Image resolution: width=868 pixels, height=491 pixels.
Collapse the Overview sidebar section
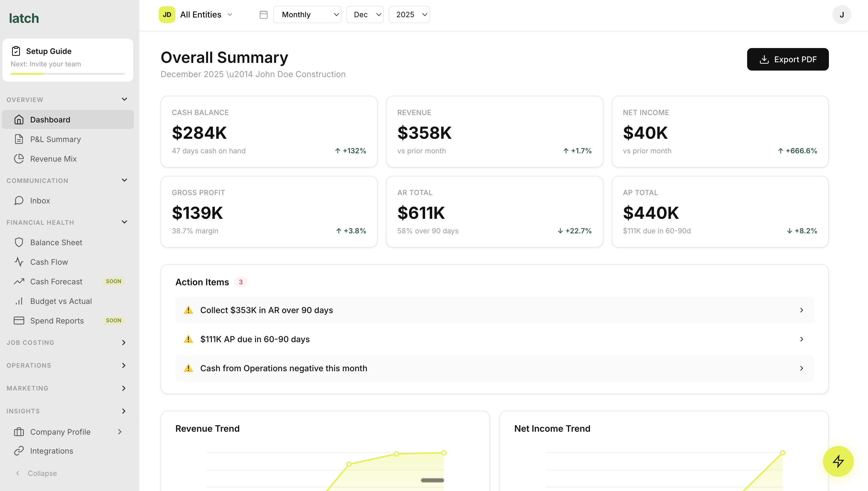click(x=124, y=100)
